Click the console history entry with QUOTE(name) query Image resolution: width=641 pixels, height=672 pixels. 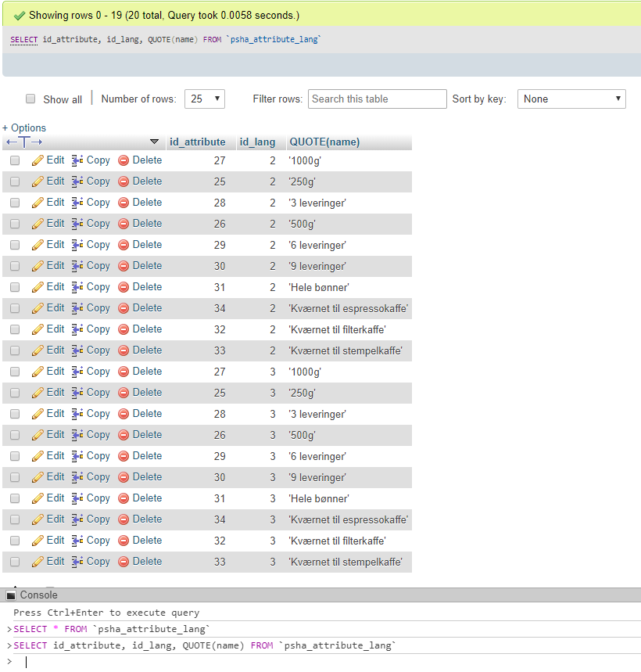pyautogui.click(x=205, y=645)
